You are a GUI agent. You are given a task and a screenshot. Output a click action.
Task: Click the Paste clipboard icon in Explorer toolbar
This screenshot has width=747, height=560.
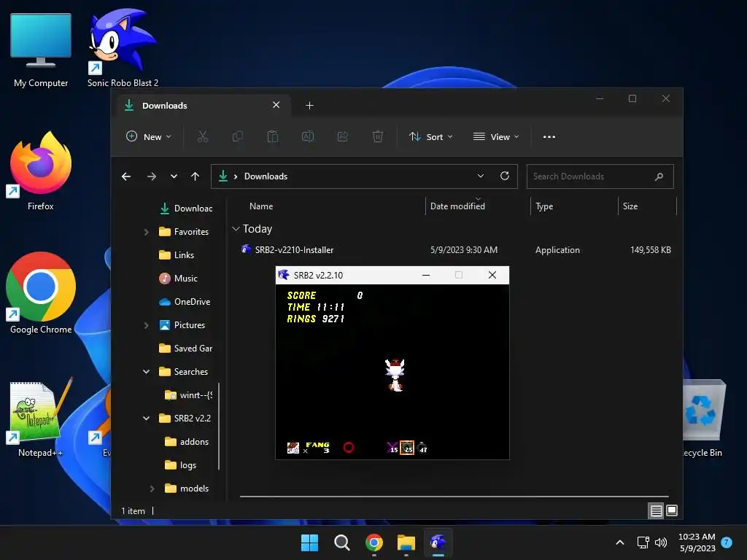coord(273,136)
